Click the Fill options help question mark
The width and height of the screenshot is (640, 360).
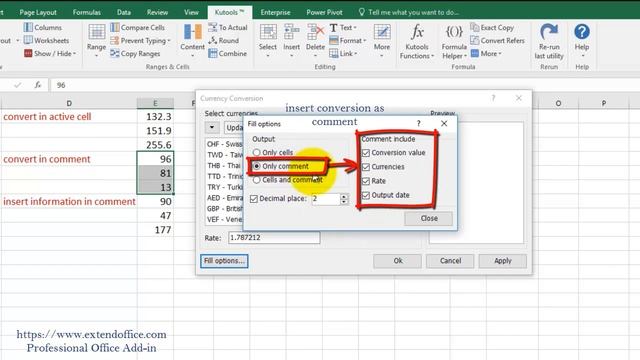pos(418,123)
